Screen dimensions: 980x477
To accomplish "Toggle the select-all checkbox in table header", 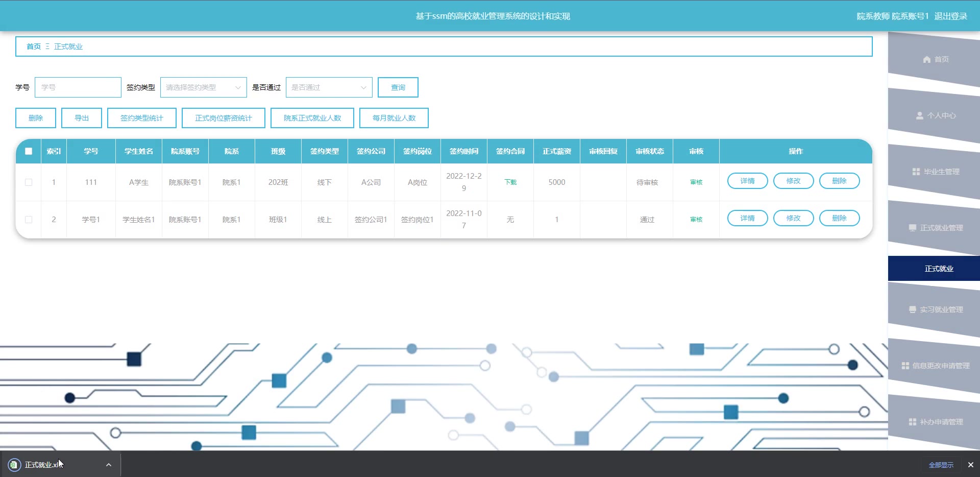I will 29,151.
